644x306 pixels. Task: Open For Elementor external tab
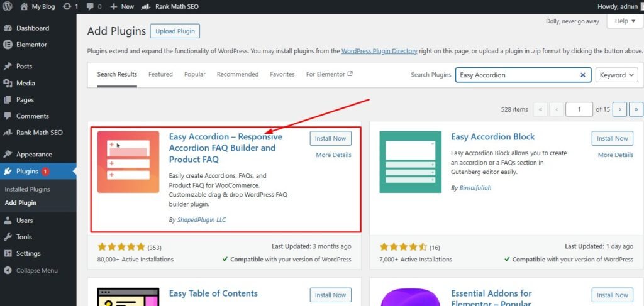point(330,74)
